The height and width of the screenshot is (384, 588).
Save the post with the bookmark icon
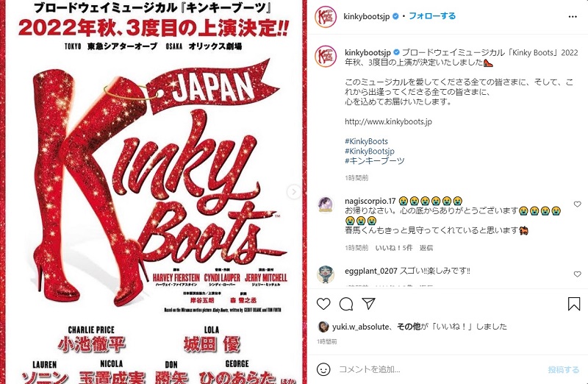click(x=574, y=304)
